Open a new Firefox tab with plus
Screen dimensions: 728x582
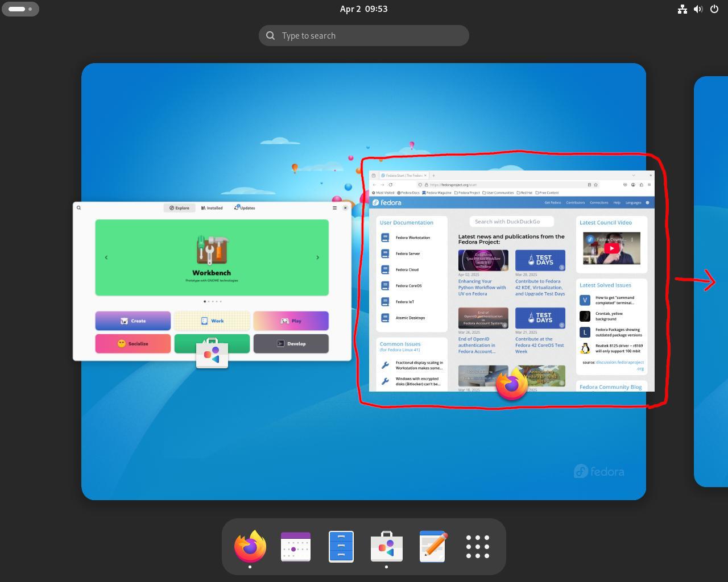pyautogui.click(x=433, y=176)
